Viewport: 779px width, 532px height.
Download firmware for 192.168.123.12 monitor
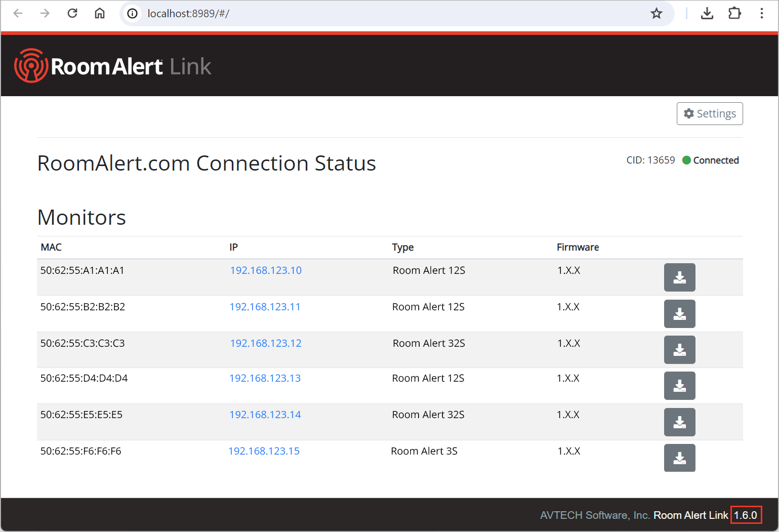coord(679,350)
